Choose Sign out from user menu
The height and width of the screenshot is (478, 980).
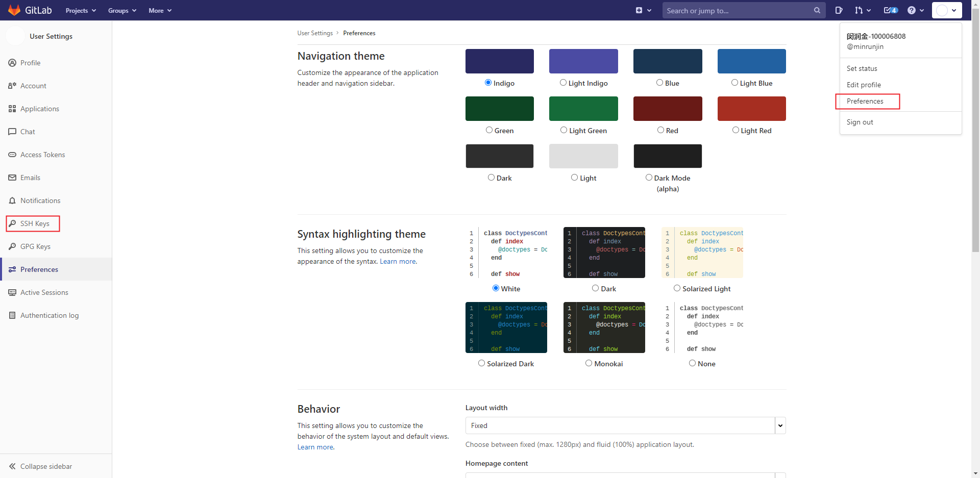(x=860, y=122)
